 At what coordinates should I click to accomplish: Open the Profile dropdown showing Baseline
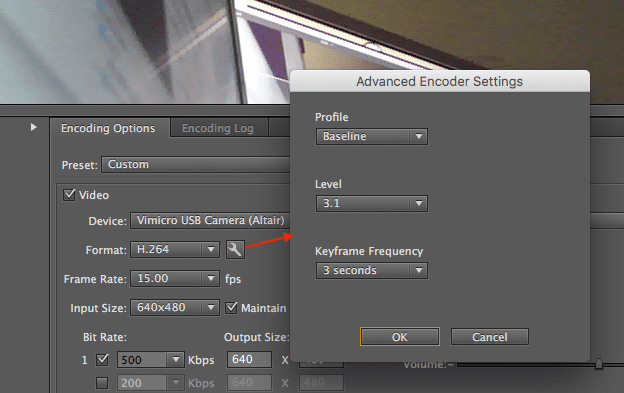coord(372,136)
